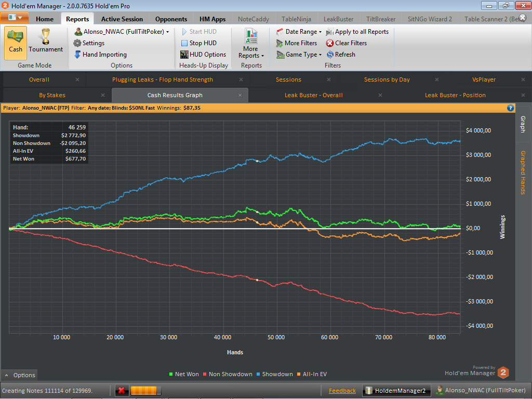This screenshot has width=532, height=399.
Task: Open application menu button dropdown
Action: pos(15,18)
